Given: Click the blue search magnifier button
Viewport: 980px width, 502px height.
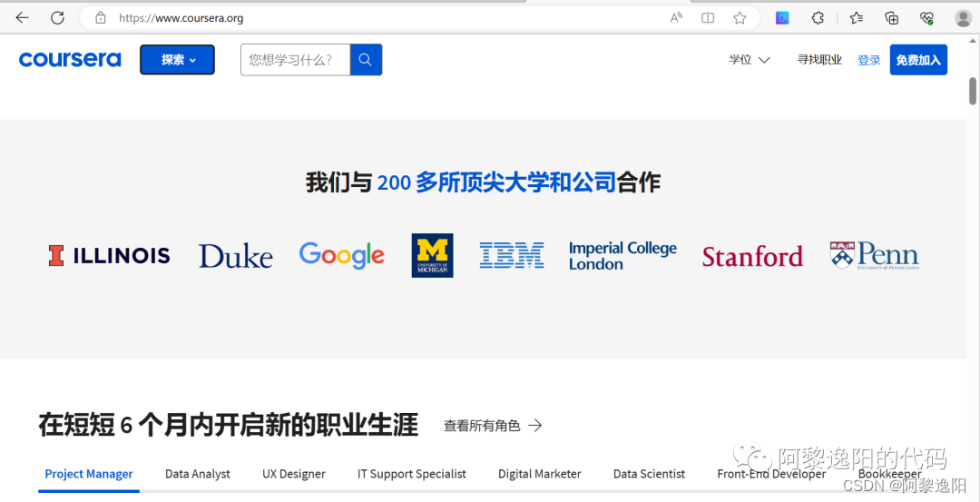Looking at the screenshot, I should pos(367,60).
